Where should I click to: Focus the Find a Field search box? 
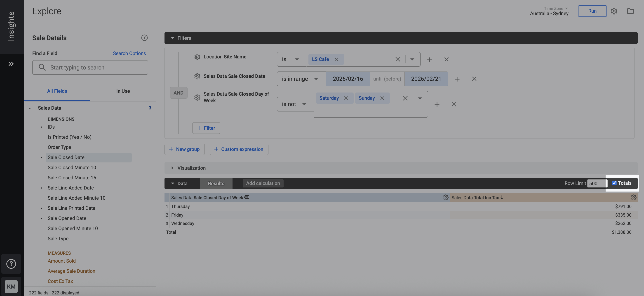(x=90, y=67)
